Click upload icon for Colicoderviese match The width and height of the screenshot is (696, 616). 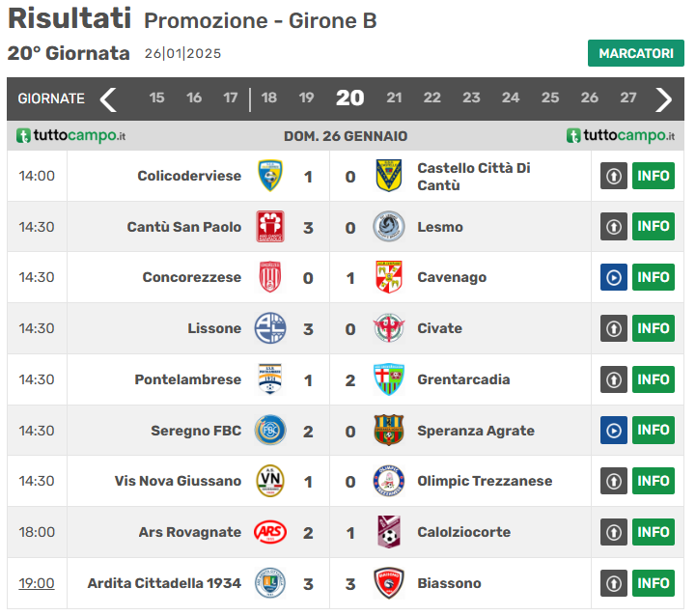614,176
